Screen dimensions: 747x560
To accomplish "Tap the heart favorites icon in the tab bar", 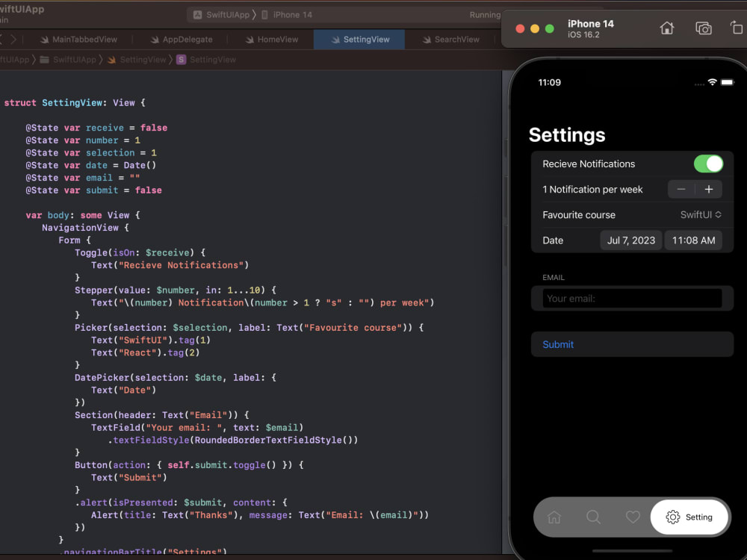I will tap(633, 517).
